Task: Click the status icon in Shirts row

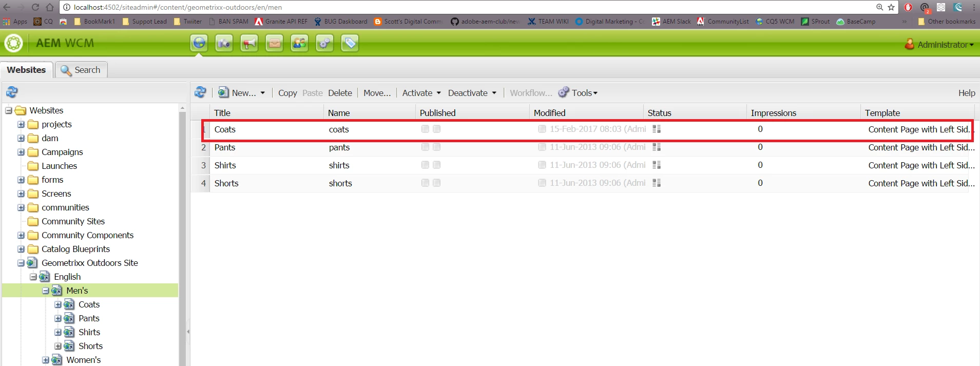Action: click(x=657, y=165)
